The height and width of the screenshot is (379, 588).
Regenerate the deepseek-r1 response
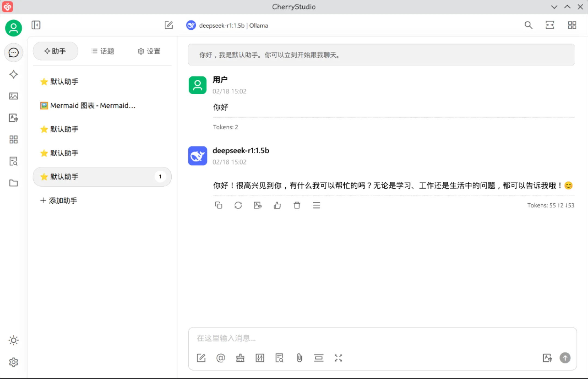[238, 205]
